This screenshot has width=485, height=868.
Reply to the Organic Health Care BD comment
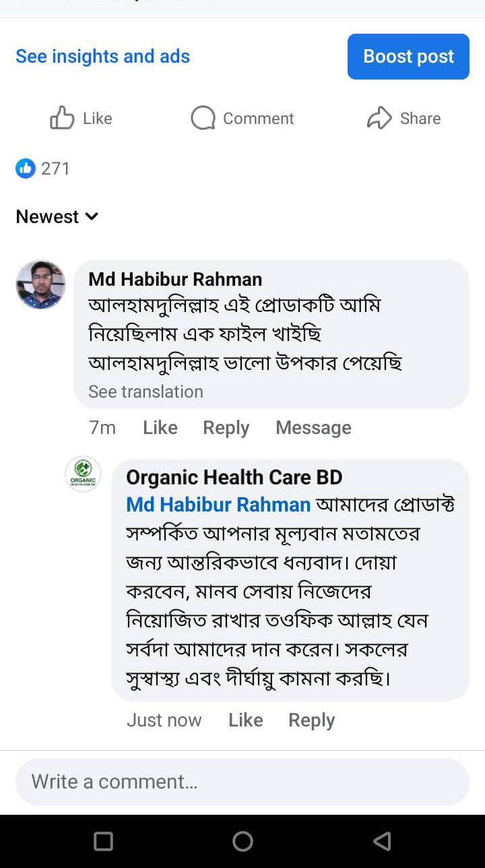[312, 720]
